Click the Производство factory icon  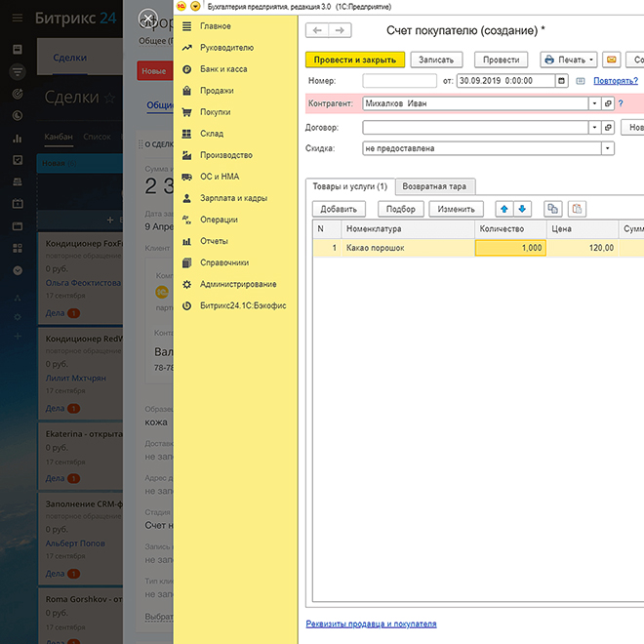tap(187, 155)
